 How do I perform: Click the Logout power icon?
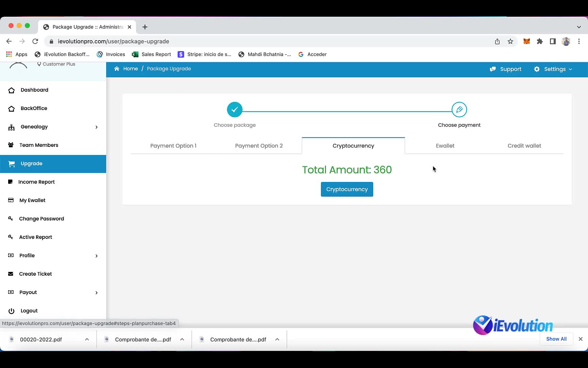tap(11, 310)
